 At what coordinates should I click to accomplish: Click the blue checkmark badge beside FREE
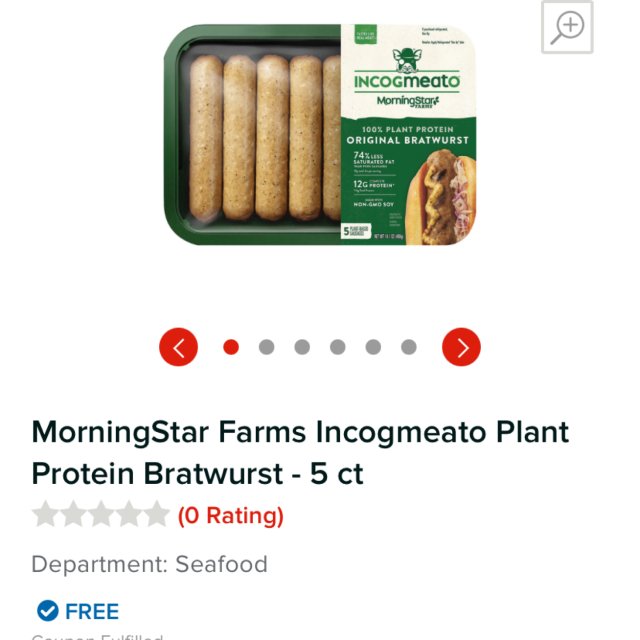47,611
